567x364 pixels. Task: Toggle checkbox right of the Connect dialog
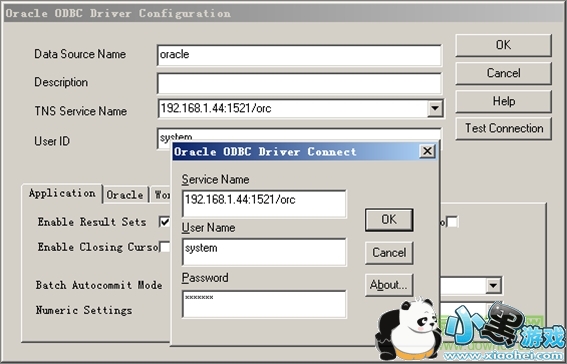452,222
